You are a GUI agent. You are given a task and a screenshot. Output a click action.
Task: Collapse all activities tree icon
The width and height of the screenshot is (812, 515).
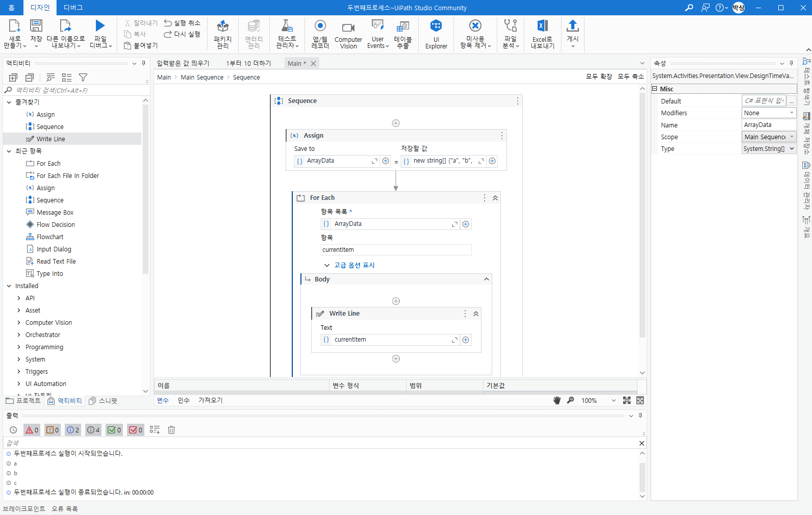[x=30, y=78]
